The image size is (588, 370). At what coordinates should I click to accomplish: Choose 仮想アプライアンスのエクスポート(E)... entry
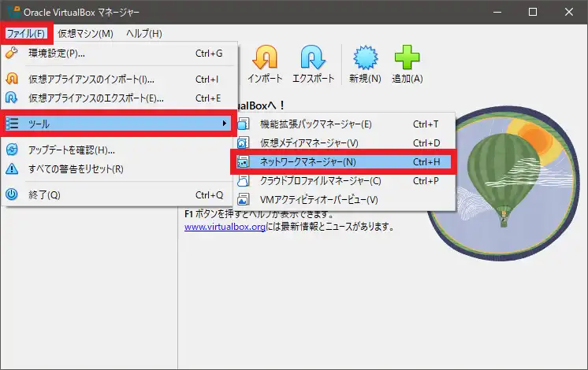pyautogui.click(x=119, y=98)
